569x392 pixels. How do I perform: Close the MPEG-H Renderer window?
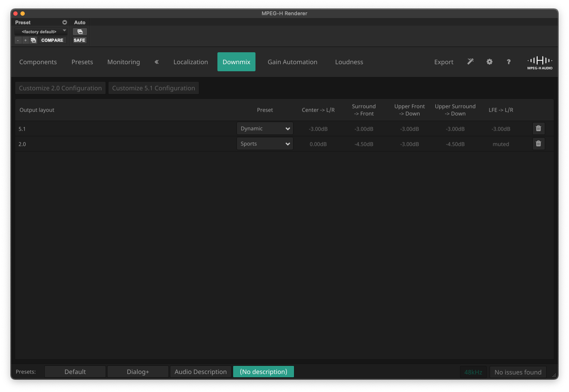pyautogui.click(x=16, y=13)
